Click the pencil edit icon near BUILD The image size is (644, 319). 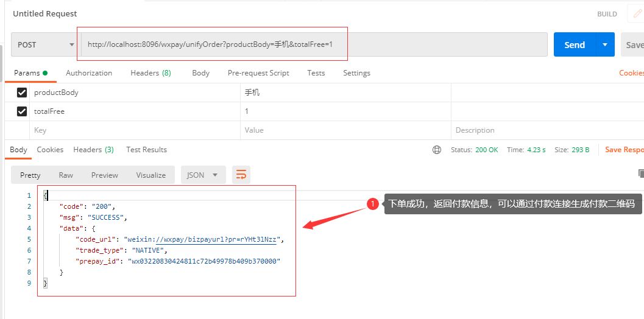tap(637, 13)
